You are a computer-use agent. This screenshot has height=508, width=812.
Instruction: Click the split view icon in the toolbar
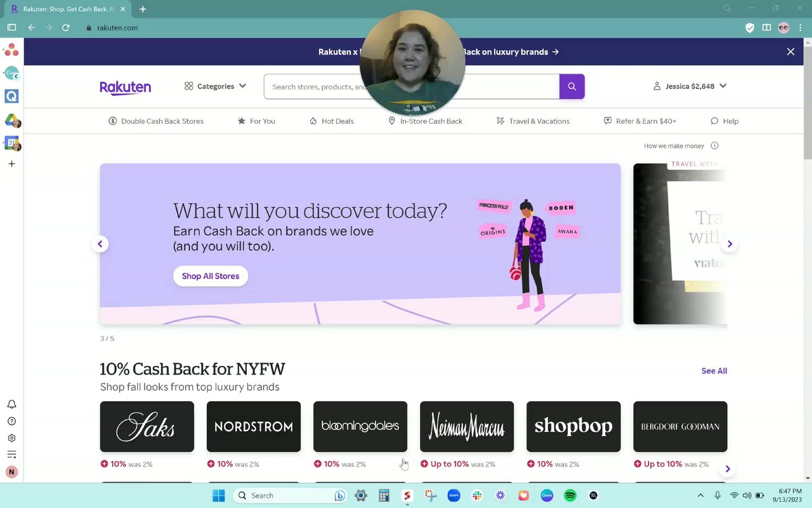pos(766,27)
